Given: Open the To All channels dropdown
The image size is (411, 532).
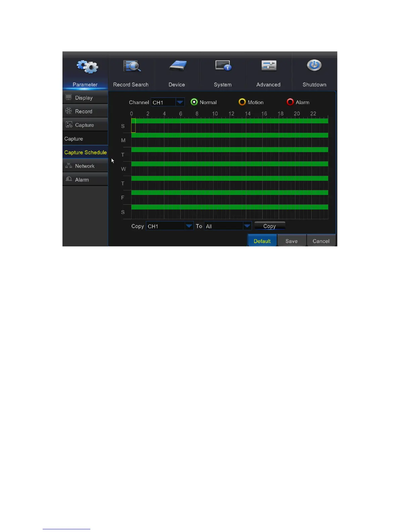Looking at the screenshot, I should click(228, 226).
